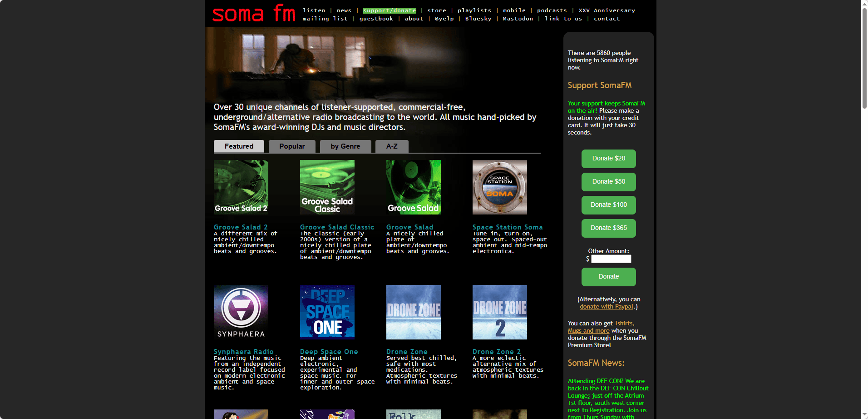Screen dimensions: 868x419
Task: Visit the @yelp link
Action: 444,19
